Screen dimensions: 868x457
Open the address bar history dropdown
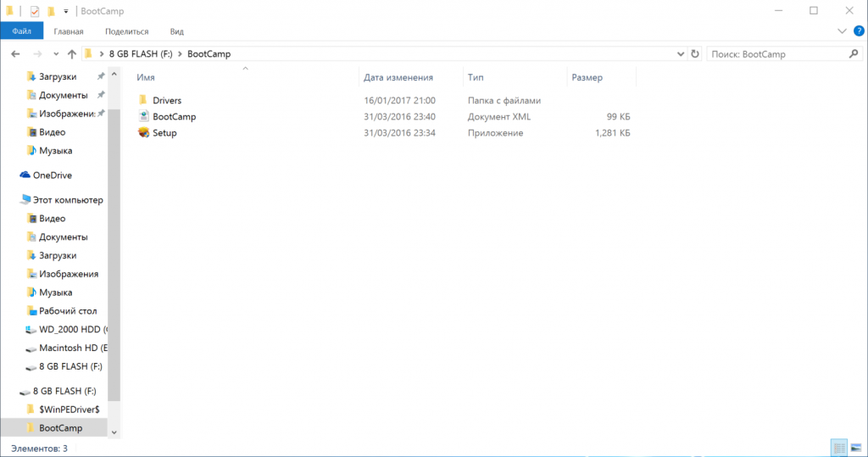[681, 53]
